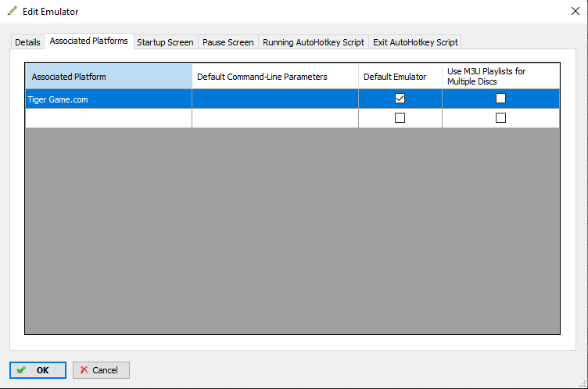The image size is (588, 389).
Task: Click Use M3U Playlists column header
Action: (501, 77)
